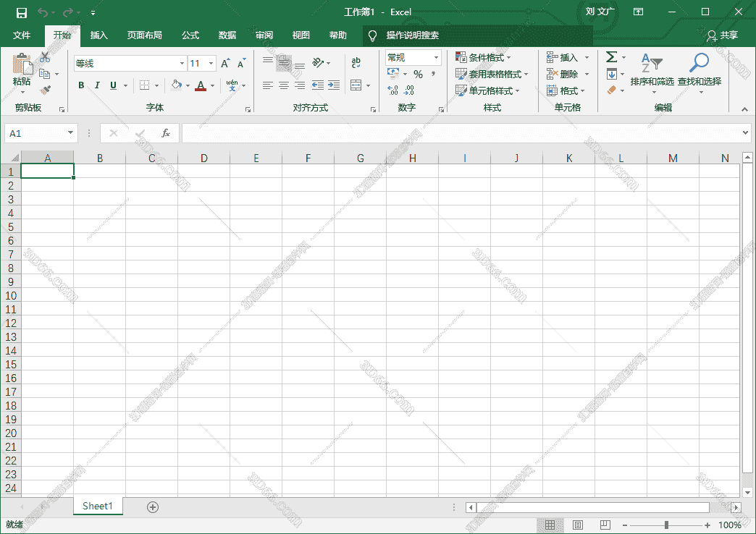This screenshot has width=756, height=534.
Task: Switch to Page Layout view icon
Action: tap(577, 525)
